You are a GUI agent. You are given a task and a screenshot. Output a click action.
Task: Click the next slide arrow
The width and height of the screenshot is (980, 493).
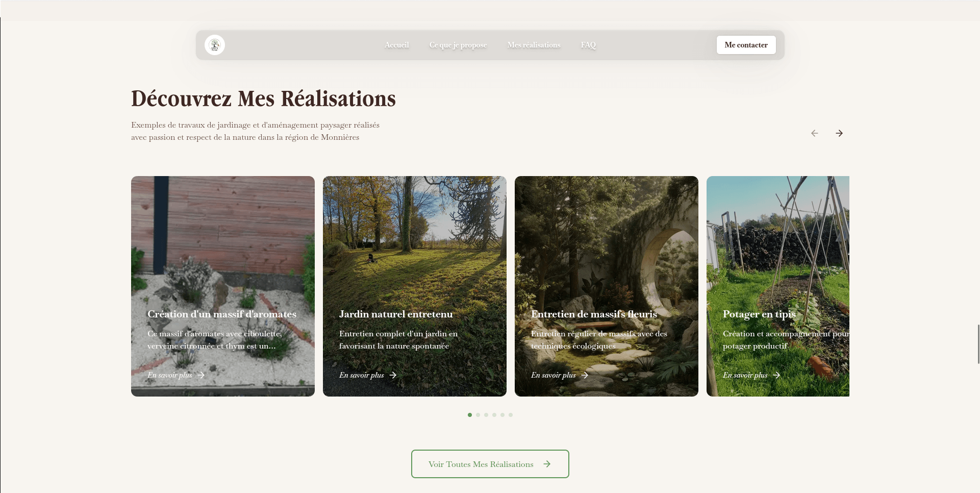pos(839,133)
